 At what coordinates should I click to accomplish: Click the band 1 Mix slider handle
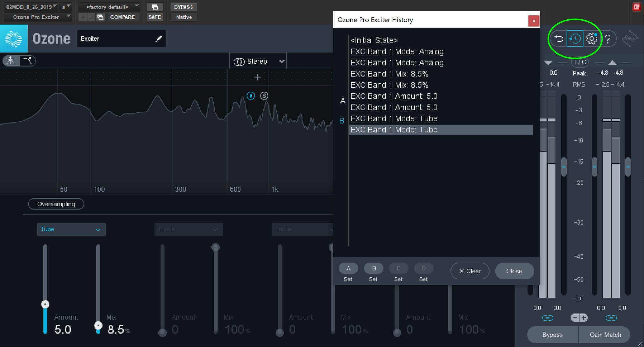click(98, 325)
